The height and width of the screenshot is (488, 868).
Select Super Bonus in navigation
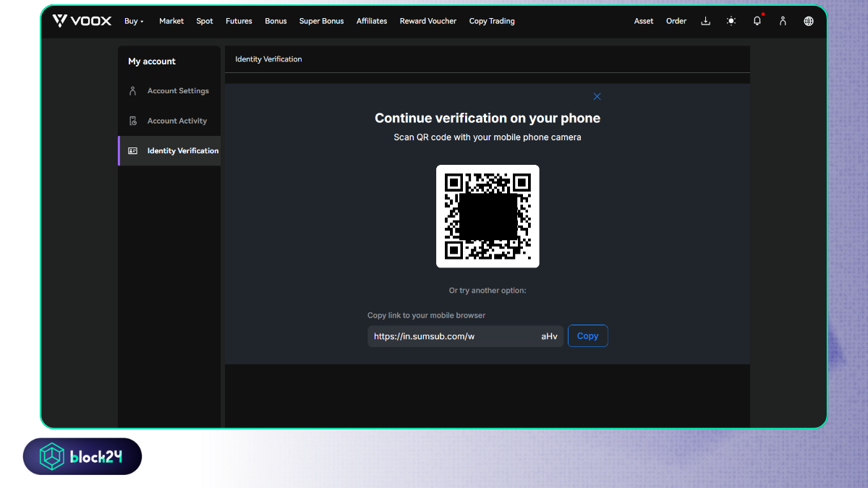[x=322, y=21]
